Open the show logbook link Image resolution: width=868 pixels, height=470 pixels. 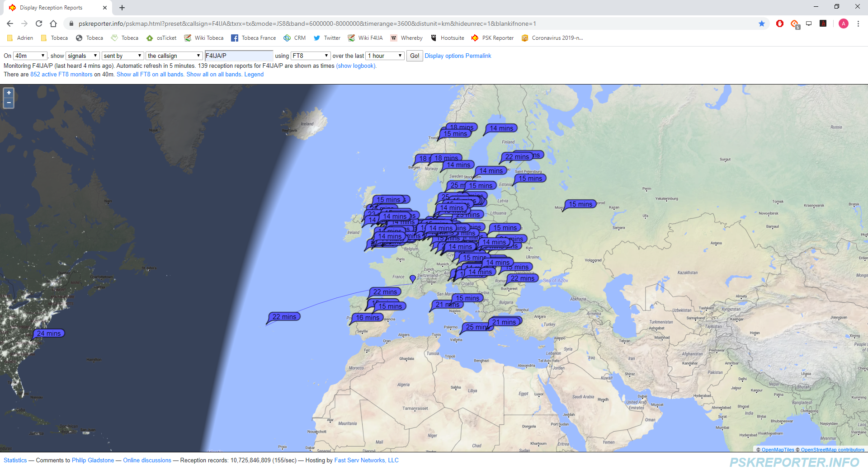click(356, 66)
